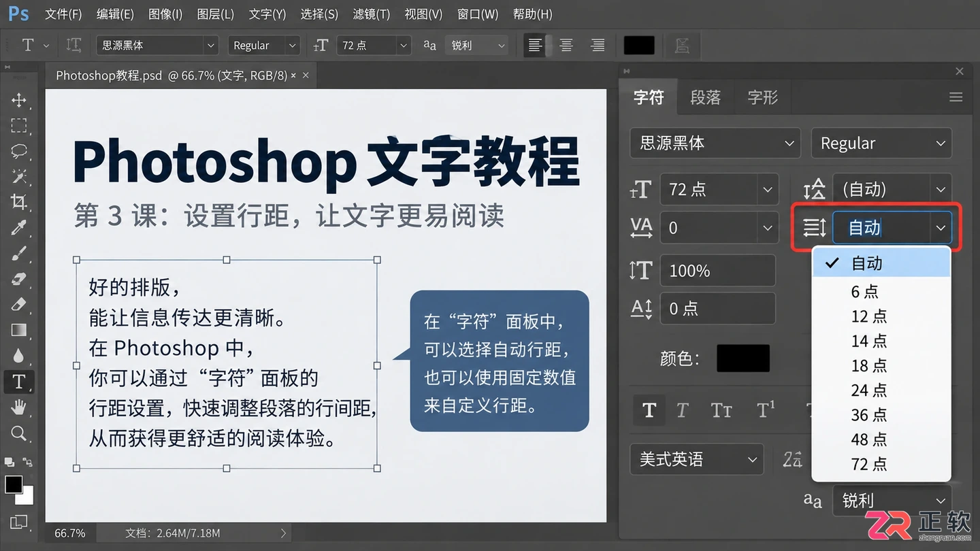Open the 图像(I) menu

click(x=165, y=14)
